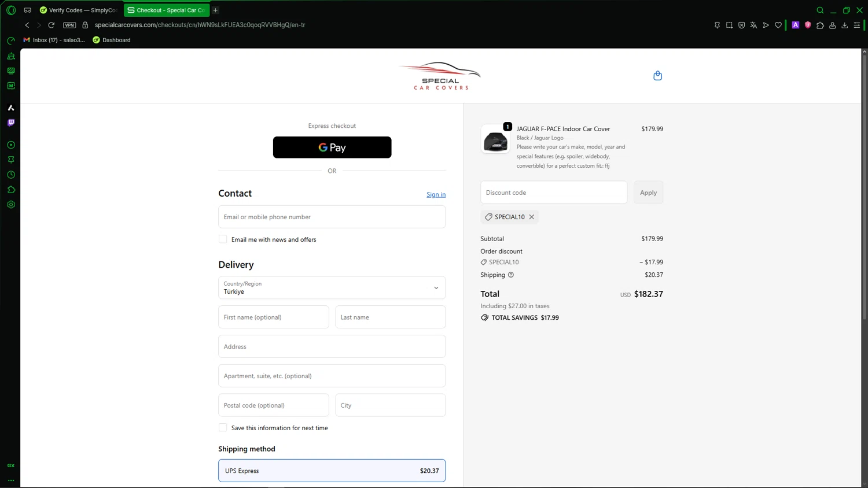Click the Discount code input
Viewport: 868px width, 488px height.
click(554, 193)
